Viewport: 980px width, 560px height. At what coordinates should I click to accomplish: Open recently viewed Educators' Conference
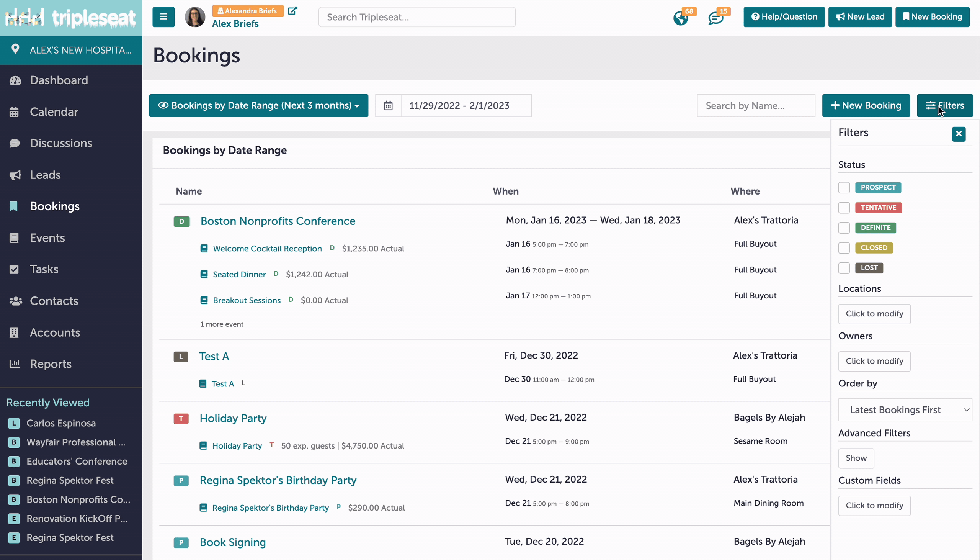(77, 461)
